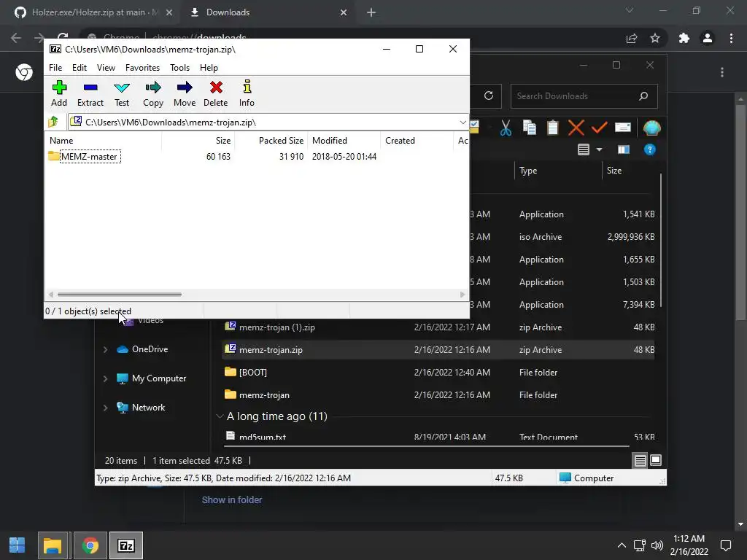Select the MEMZ-master folder in 7-Zip
Image resolution: width=747 pixels, height=560 pixels.
[89, 156]
